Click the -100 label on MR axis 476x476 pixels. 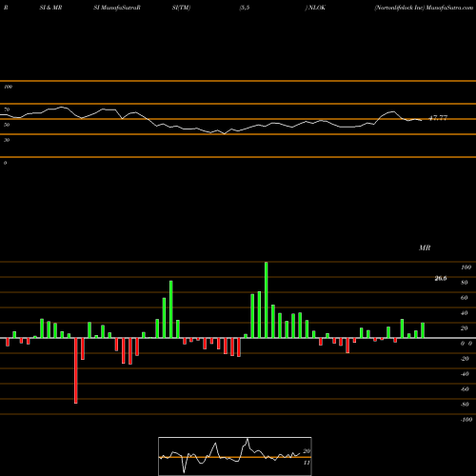(x=466, y=420)
